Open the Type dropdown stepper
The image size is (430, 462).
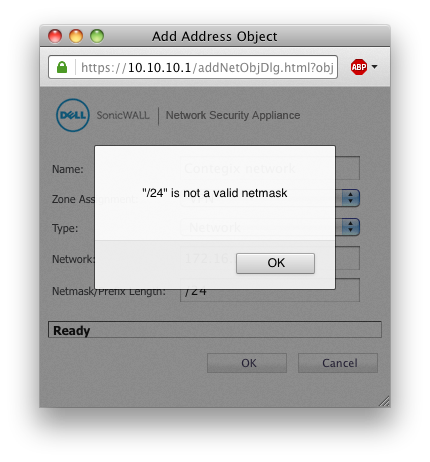tap(350, 227)
